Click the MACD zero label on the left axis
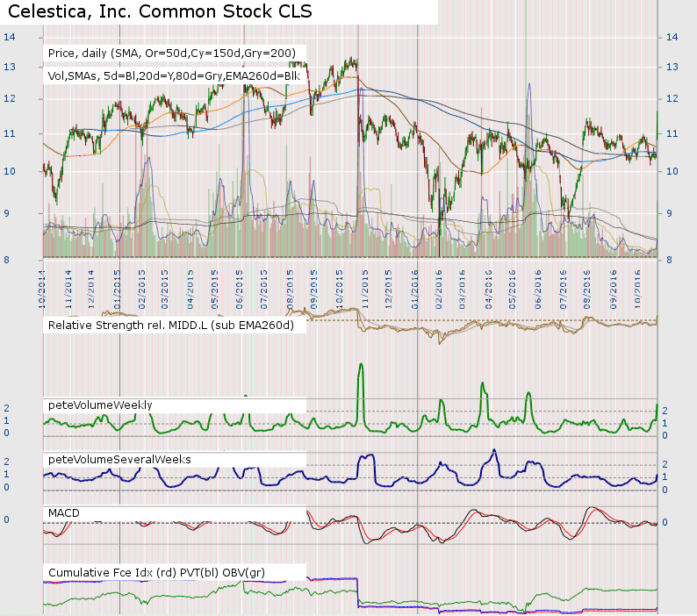The width and height of the screenshot is (697, 616). pos(7,519)
